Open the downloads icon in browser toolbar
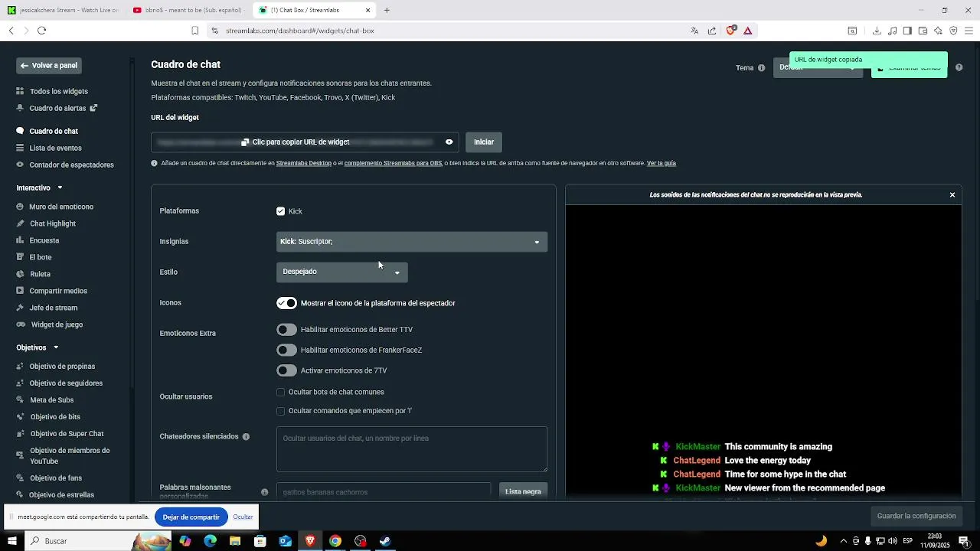The height and width of the screenshot is (551, 980). (x=877, y=31)
